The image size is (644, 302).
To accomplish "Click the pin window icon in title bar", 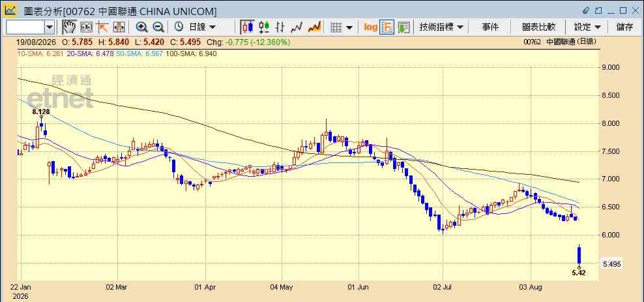I will pos(598,10).
